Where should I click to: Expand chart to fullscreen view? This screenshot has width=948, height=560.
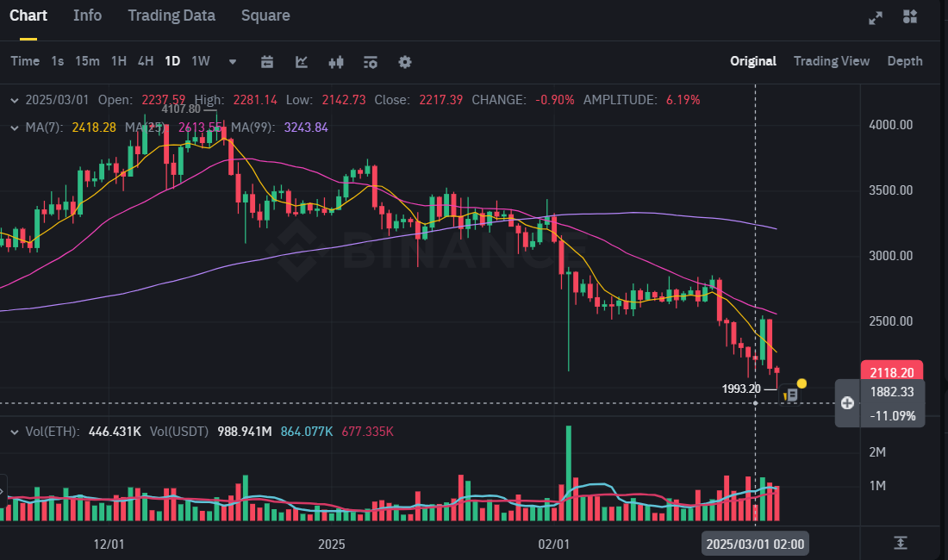click(x=876, y=16)
